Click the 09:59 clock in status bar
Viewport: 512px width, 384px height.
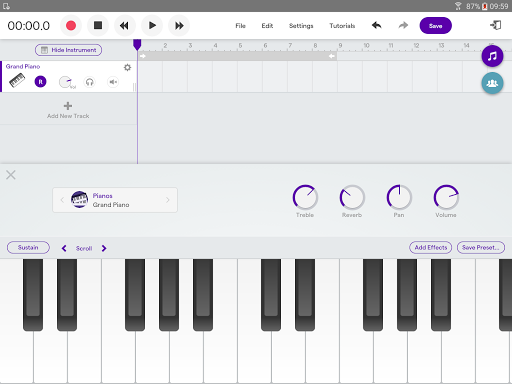(499, 6)
